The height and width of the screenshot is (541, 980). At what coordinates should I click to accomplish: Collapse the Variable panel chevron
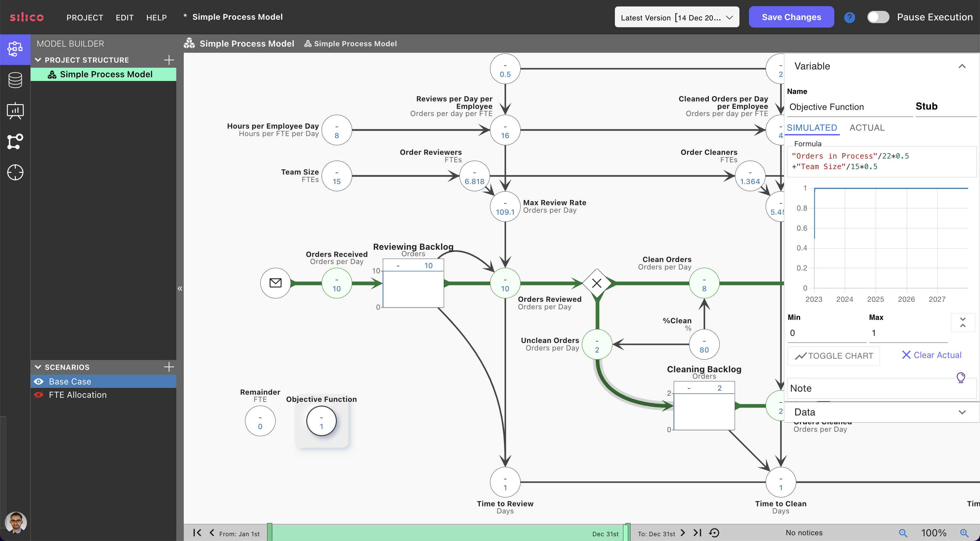pos(962,66)
